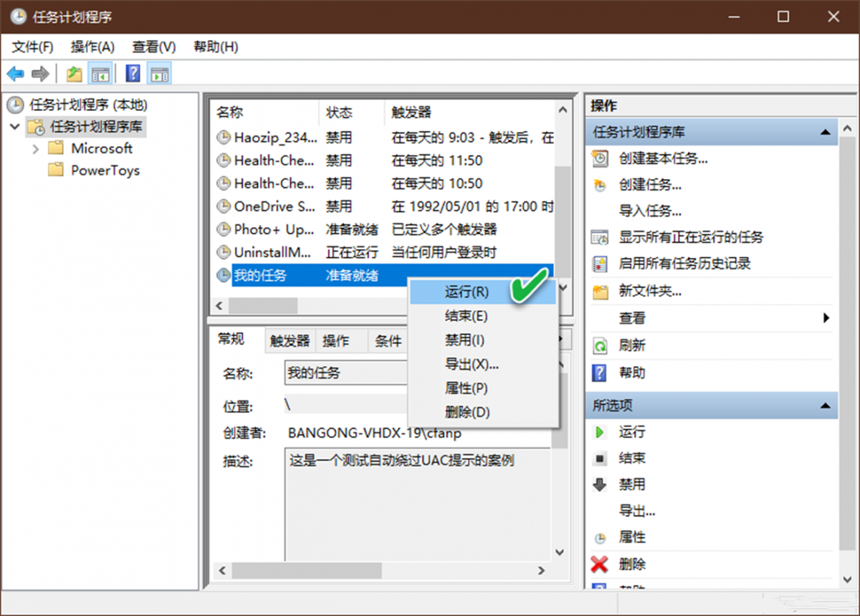The height and width of the screenshot is (616, 860).
Task: Open the 查看 submenu arrow
Action: (828, 319)
